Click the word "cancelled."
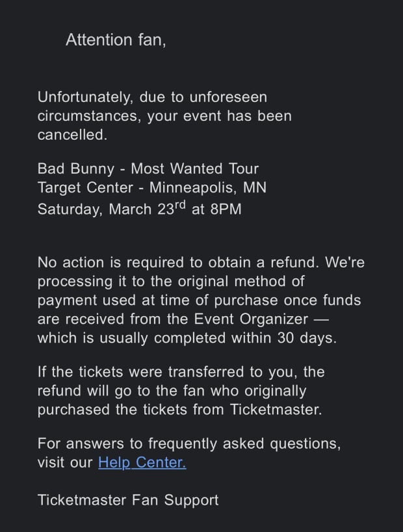403x532 pixels. (71, 135)
